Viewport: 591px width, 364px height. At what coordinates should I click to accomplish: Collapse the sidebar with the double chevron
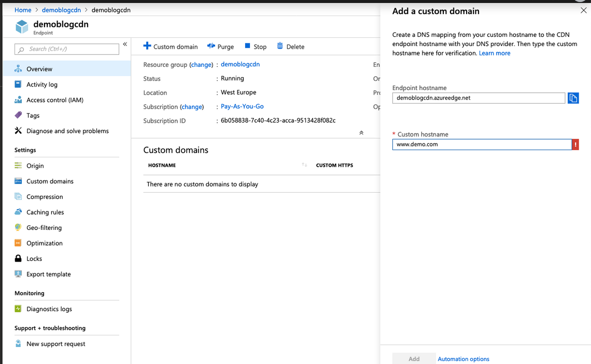click(x=125, y=44)
